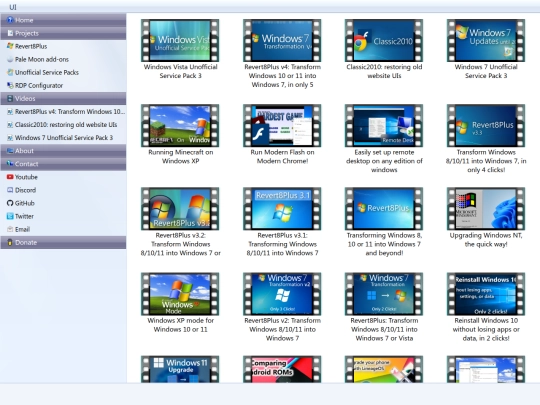
Task: Open the Home section in the sidebar
Action: pos(63,20)
